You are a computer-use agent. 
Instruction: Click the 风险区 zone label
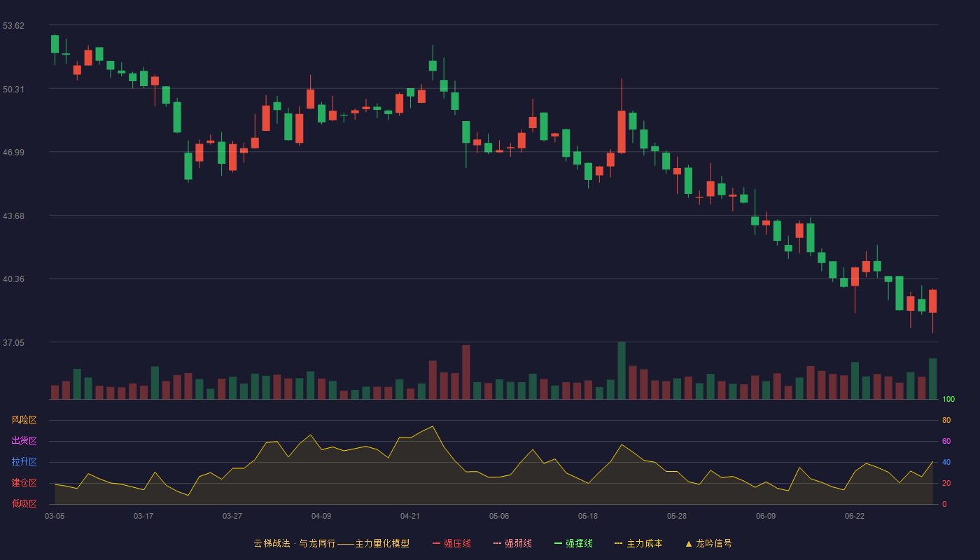click(x=24, y=420)
